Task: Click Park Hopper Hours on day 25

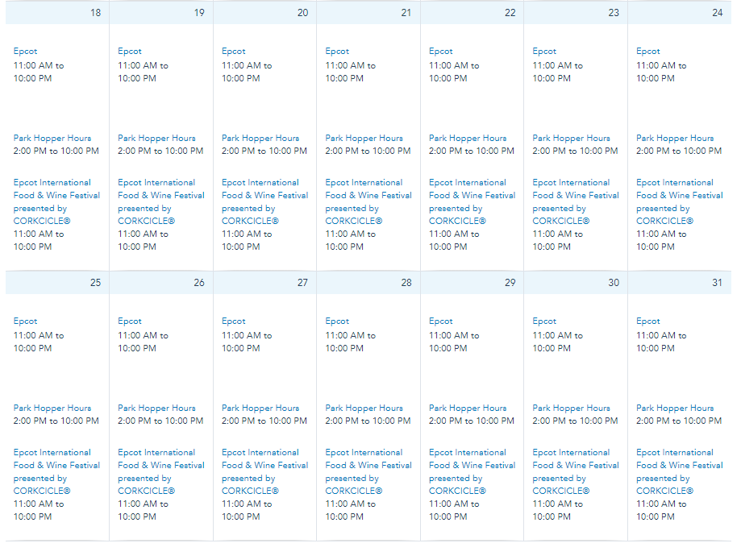Action: click(52, 408)
